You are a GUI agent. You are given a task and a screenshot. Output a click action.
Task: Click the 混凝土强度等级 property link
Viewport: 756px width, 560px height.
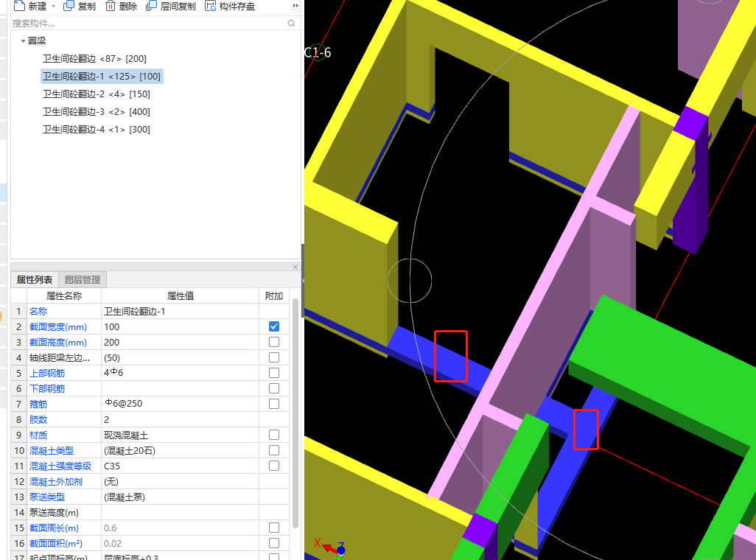tap(60, 466)
